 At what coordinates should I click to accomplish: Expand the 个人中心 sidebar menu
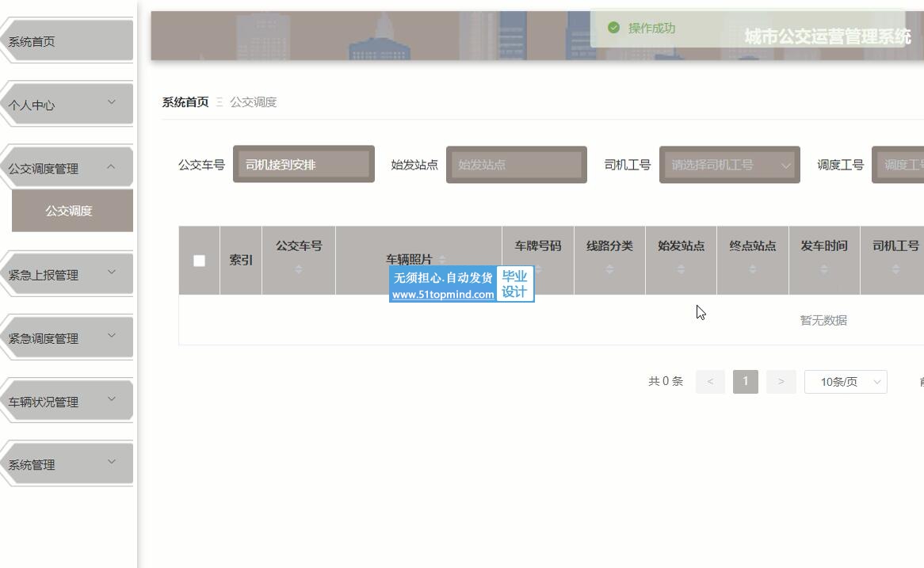[x=67, y=105]
